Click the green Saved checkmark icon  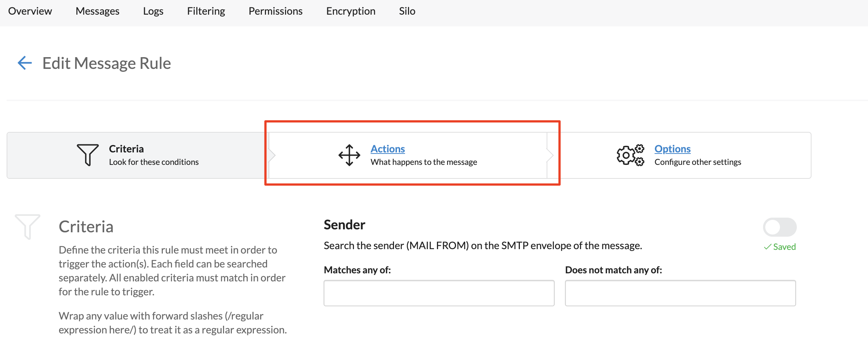tap(767, 247)
